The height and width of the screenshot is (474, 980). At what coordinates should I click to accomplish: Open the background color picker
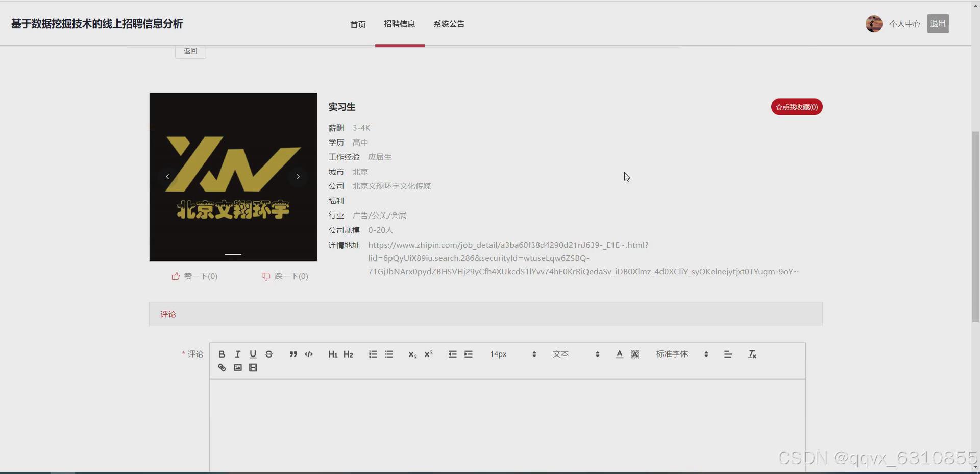tap(635, 354)
